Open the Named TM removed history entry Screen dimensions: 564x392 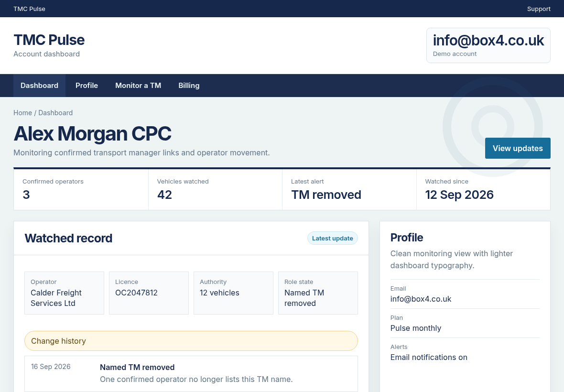[191, 374]
